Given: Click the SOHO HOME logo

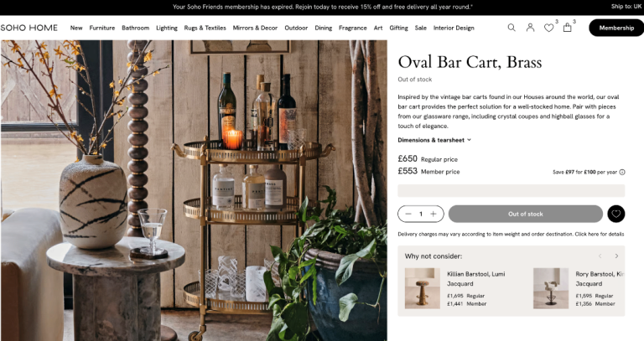Looking at the screenshot, I should click(29, 28).
